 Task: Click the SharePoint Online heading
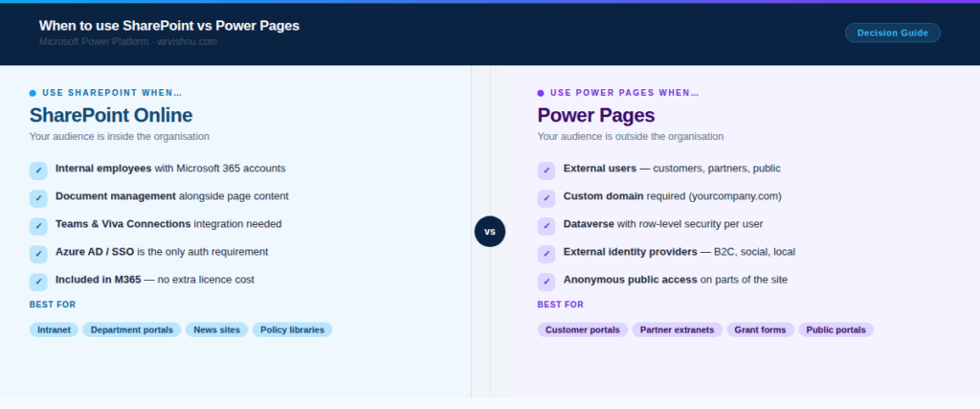point(111,115)
